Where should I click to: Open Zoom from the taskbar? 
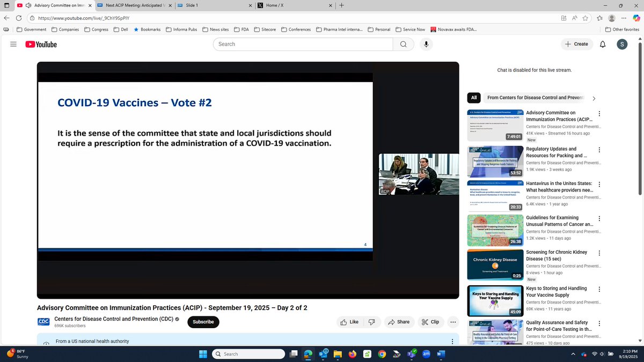tap(427, 354)
